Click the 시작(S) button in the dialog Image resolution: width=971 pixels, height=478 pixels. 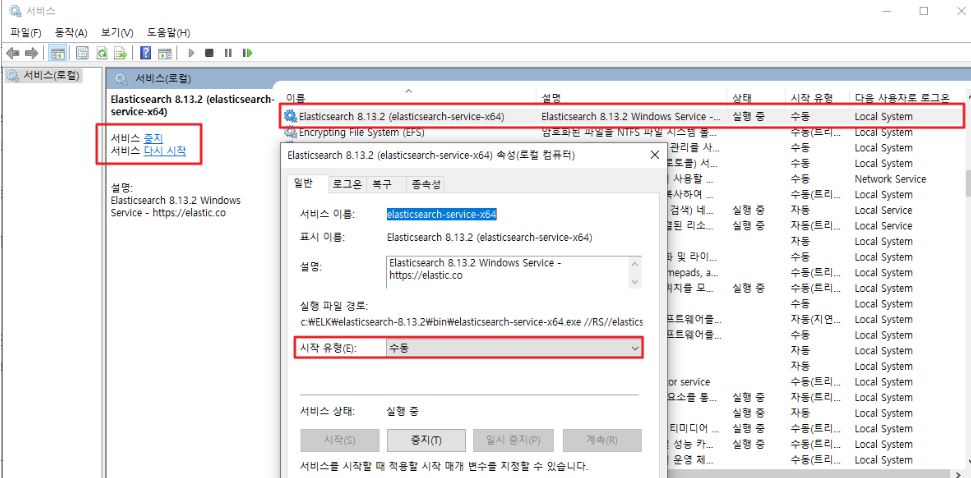pos(339,440)
